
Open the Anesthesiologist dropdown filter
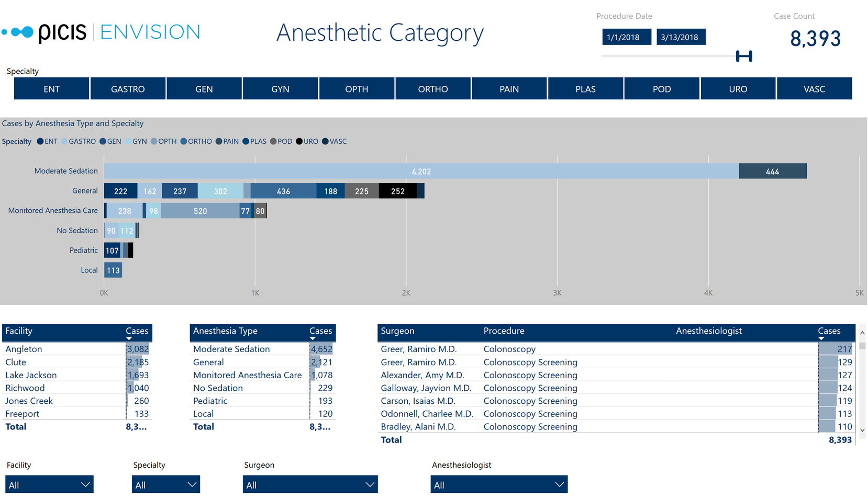(498, 484)
